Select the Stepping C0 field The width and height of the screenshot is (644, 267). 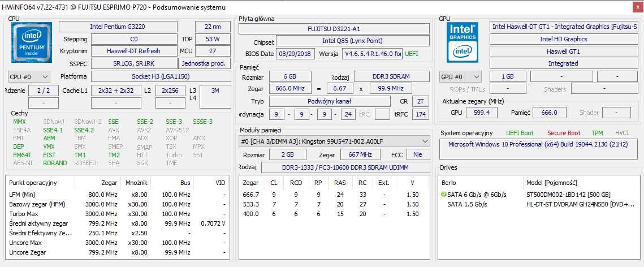pyautogui.click(x=135, y=39)
